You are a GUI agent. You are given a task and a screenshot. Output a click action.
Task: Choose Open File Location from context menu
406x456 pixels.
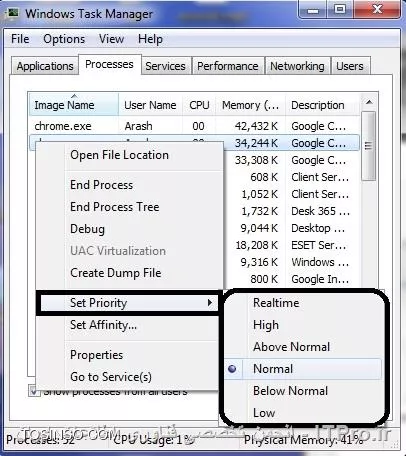(129, 155)
